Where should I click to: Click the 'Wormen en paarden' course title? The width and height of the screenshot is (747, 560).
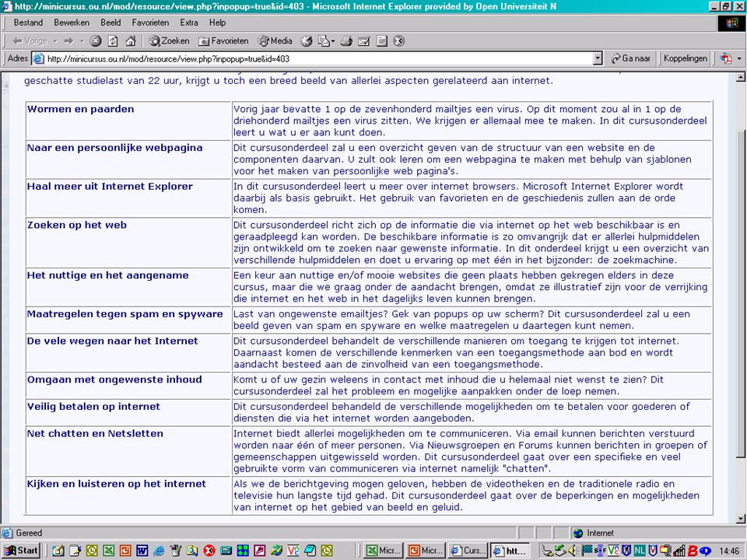pos(80,109)
